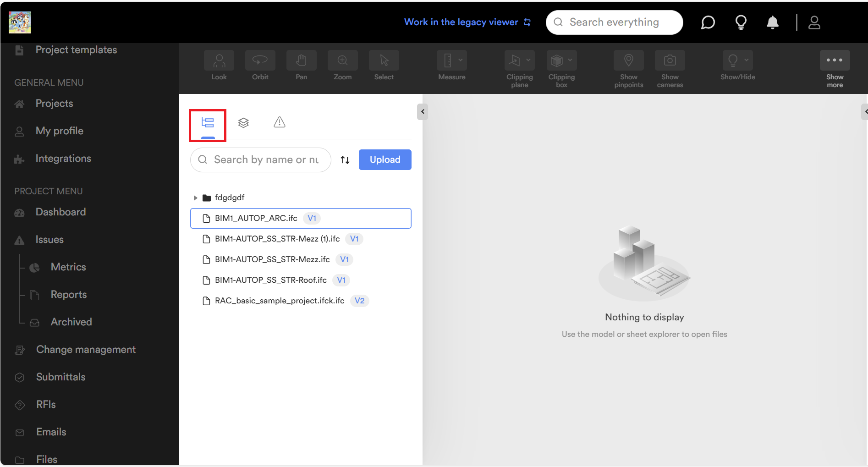
Task: Open the Clipping box dropdown arrow
Action: tap(570, 60)
